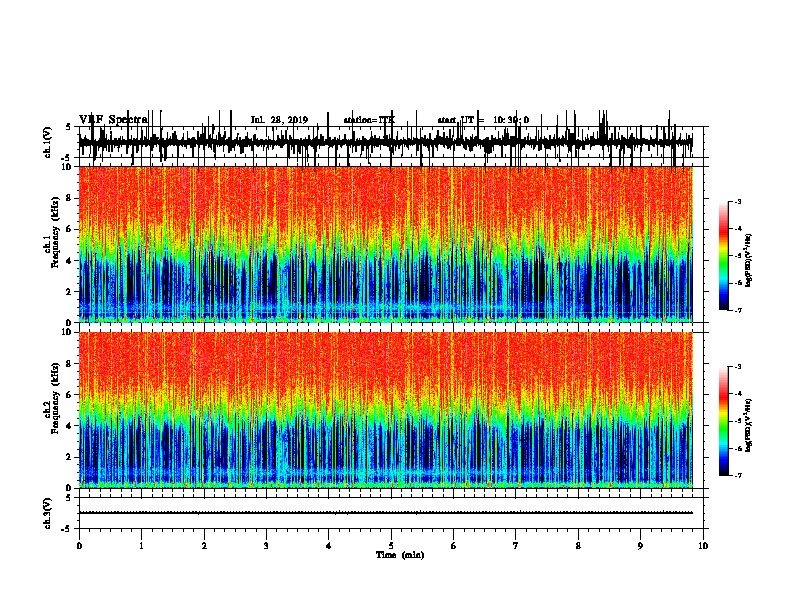792x612 pixels.
Task: Click the "4" tick on the time axis
Action: click(329, 546)
